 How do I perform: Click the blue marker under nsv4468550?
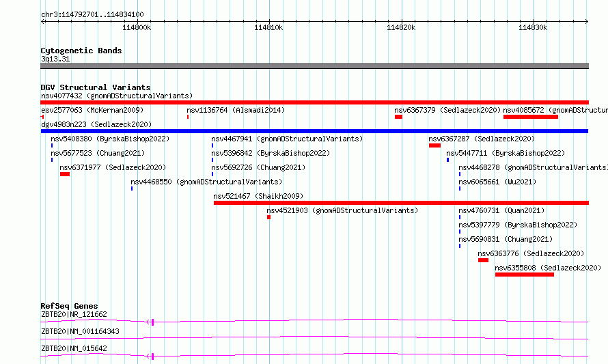(132, 188)
